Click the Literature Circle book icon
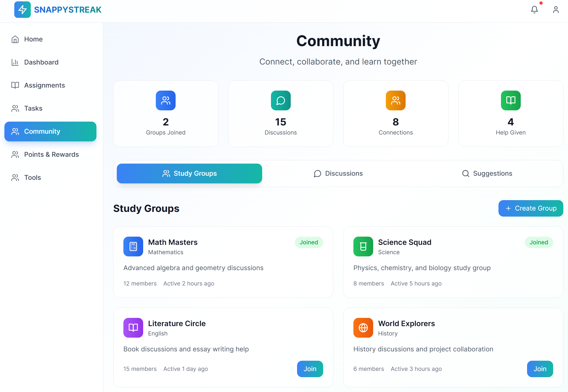Viewport: 568px width, 392px height. 133,328
